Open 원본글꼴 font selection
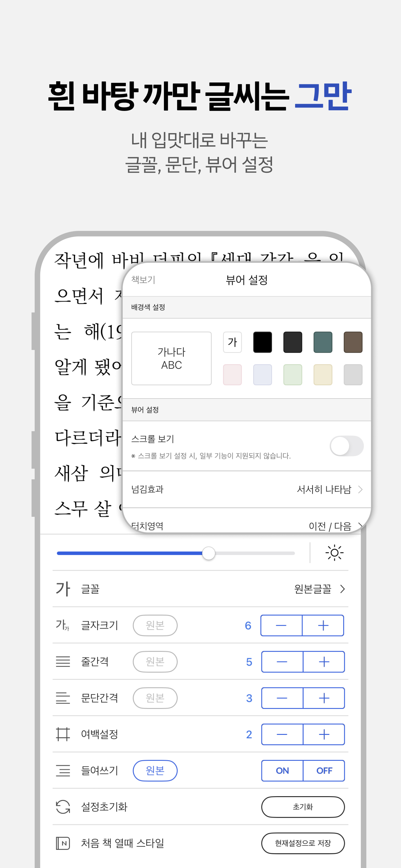The height and width of the screenshot is (868, 401). point(200,589)
